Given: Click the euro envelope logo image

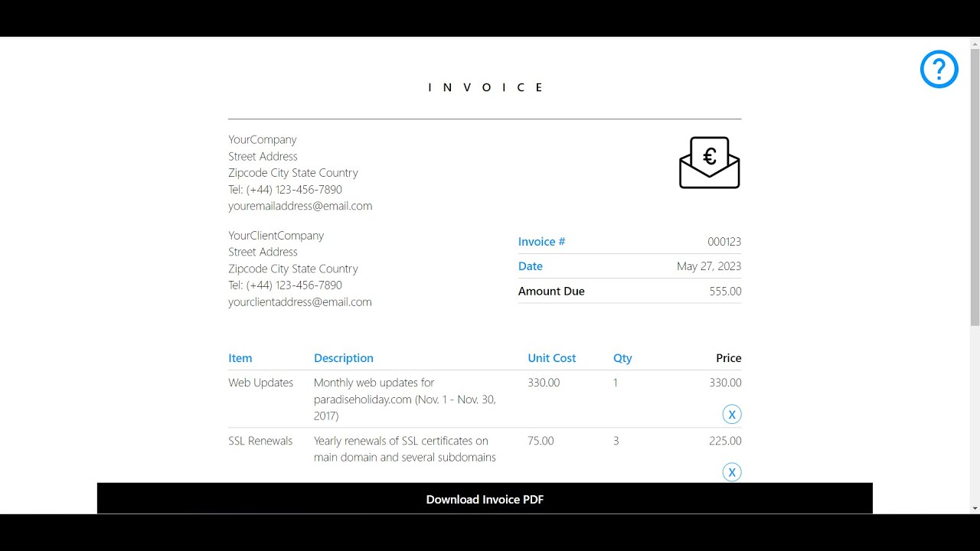Looking at the screenshot, I should click(x=709, y=162).
